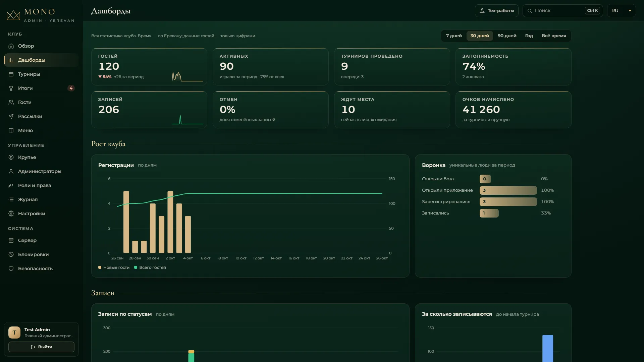The image size is (644, 362).
Task: Click the Тех-работы button
Action: pyautogui.click(x=496, y=11)
